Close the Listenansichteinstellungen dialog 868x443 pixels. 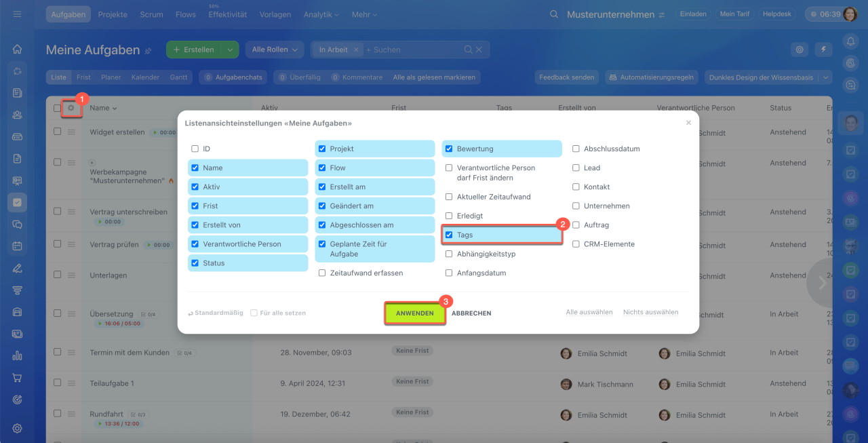688,123
